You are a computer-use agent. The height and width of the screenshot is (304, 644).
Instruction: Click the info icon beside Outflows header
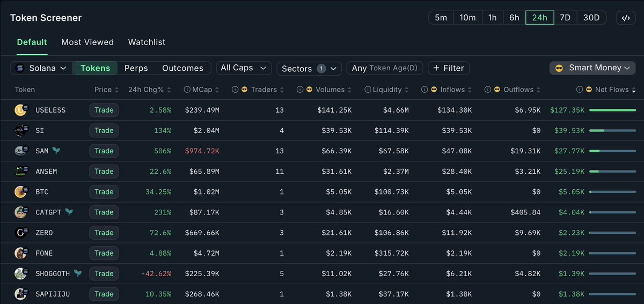487,90
